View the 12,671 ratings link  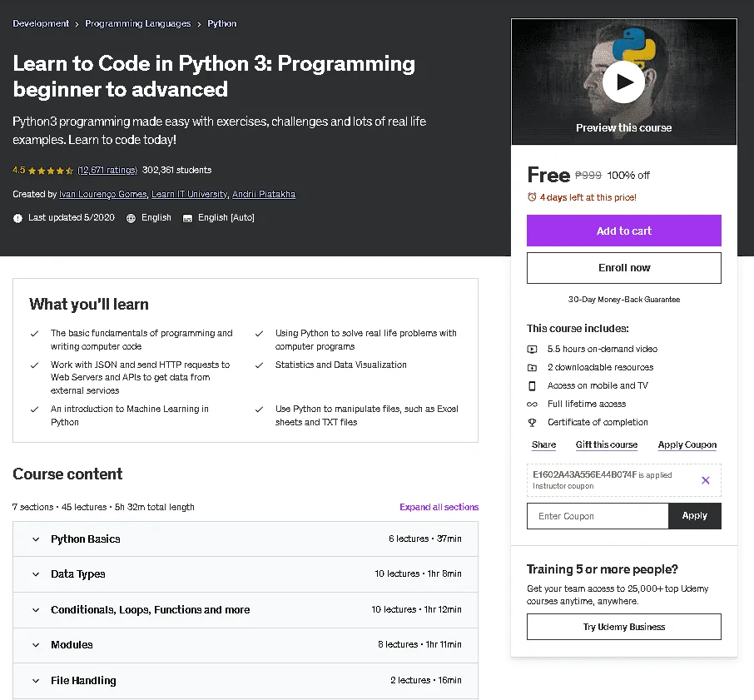(x=107, y=170)
